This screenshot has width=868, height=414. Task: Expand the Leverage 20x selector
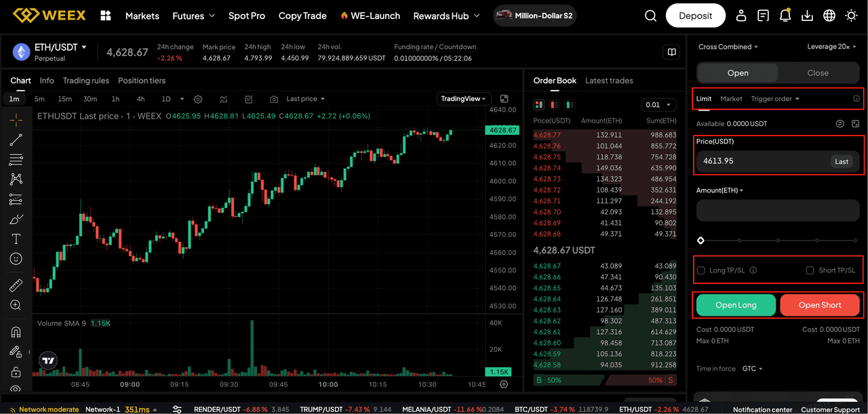click(832, 46)
